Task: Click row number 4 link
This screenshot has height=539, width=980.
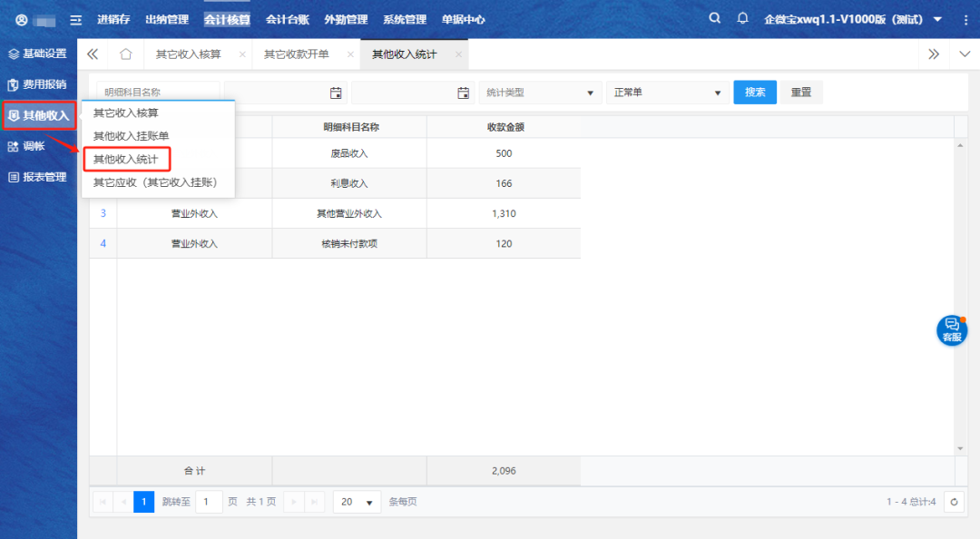Action: pyautogui.click(x=103, y=244)
